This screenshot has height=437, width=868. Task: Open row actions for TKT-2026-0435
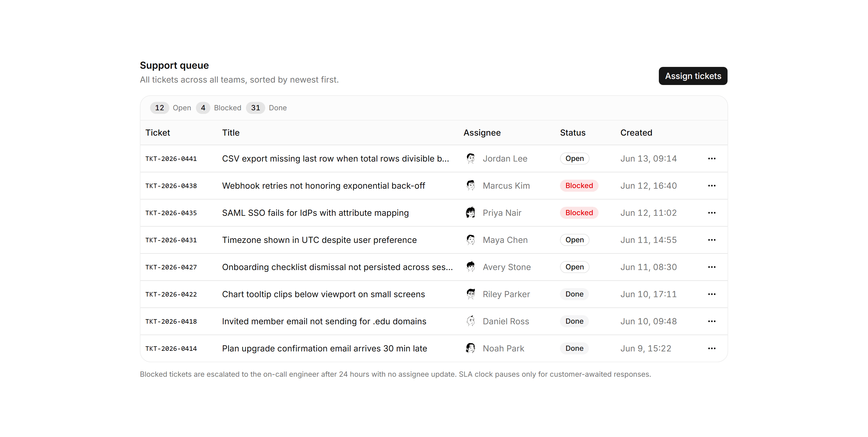coord(712,213)
